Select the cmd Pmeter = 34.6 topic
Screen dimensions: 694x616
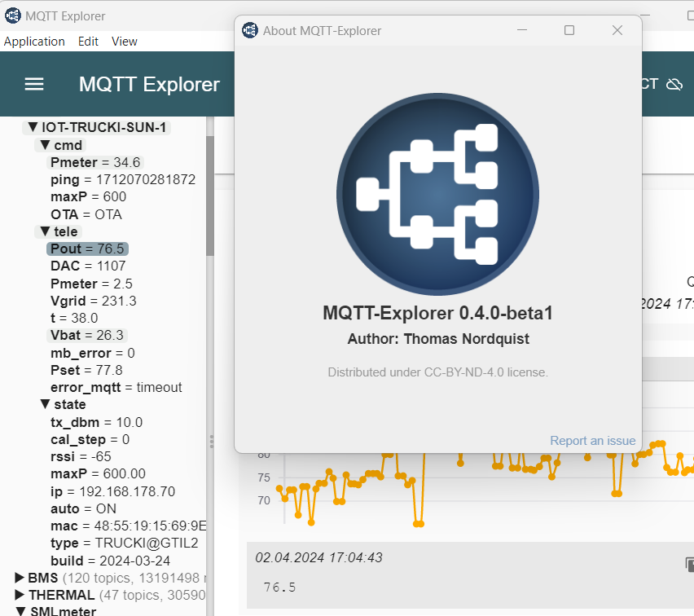[x=95, y=162]
